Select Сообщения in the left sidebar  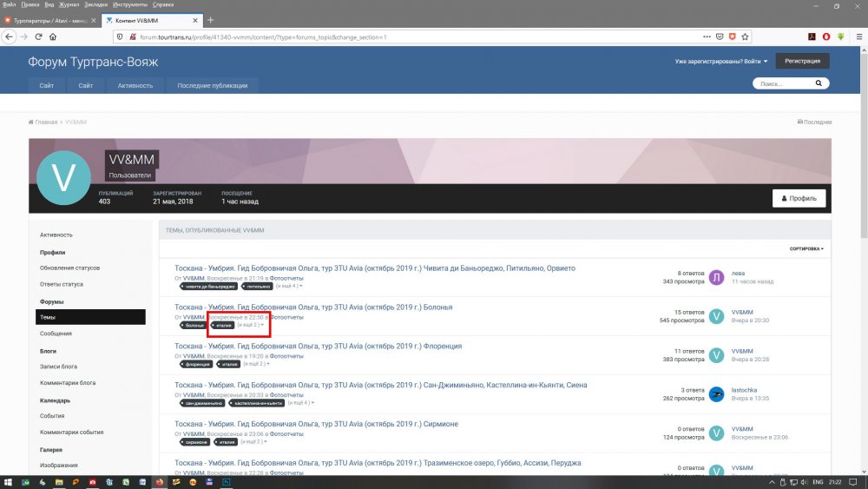55,334
